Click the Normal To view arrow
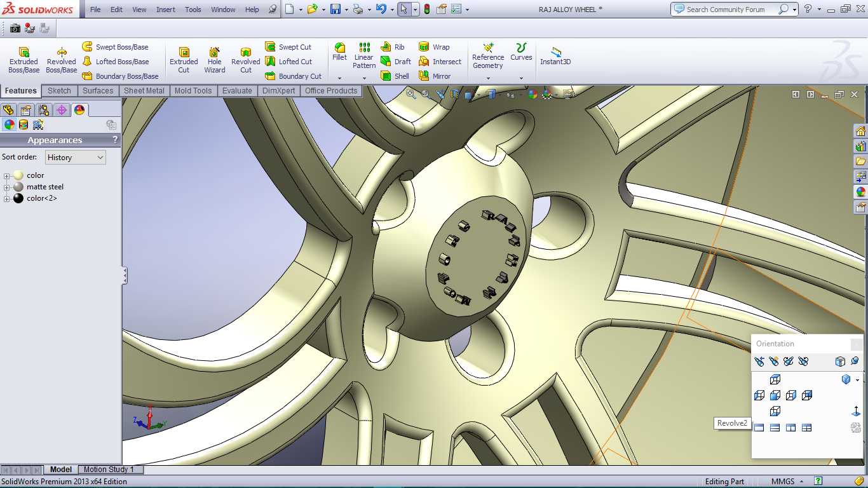Image resolution: width=868 pixels, height=488 pixels. pyautogui.click(x=856, y=412)
